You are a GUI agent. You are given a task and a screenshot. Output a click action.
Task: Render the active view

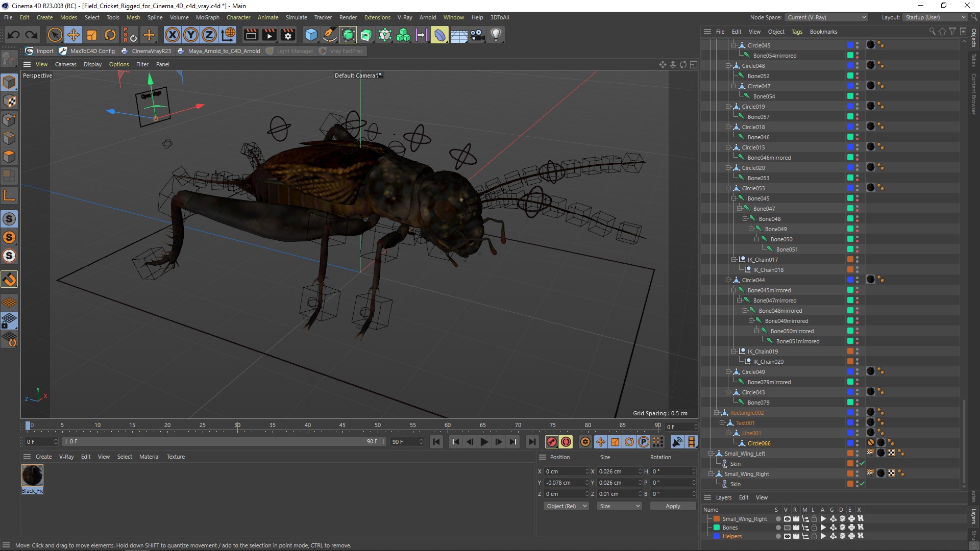pyautogui.click(x=251, y=35)
